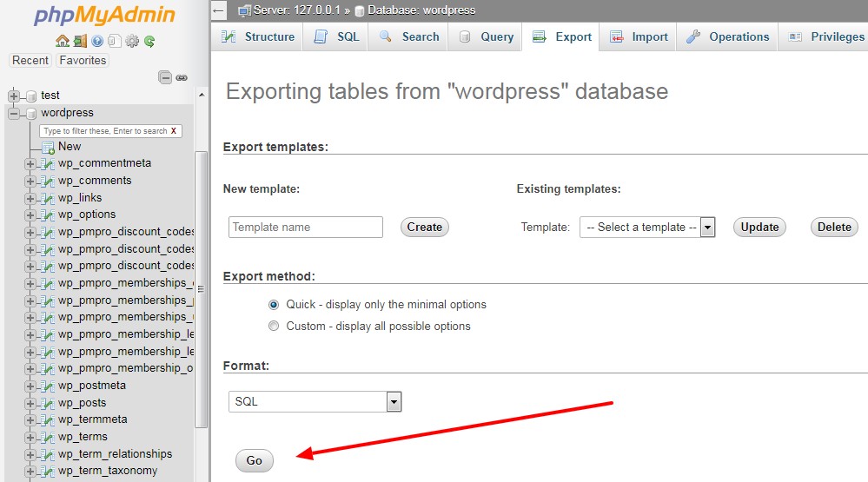868x482 pixels.
Task: Select the Quick export method radio
Action: (x=274, y=304)
